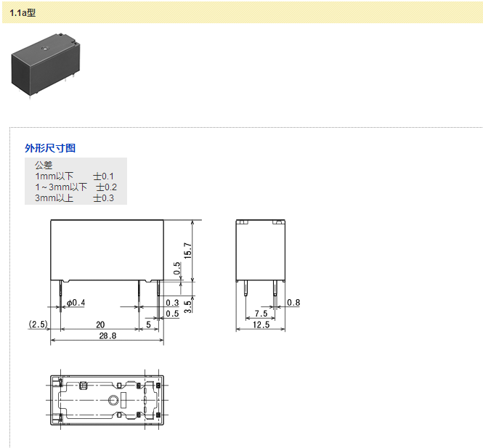
Task: Click the 3.5 pin length dimension
Action: [x=187, y=306]
